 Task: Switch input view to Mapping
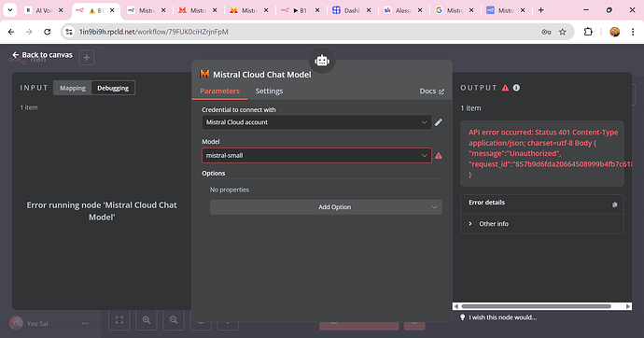click(x=73, y=88)
